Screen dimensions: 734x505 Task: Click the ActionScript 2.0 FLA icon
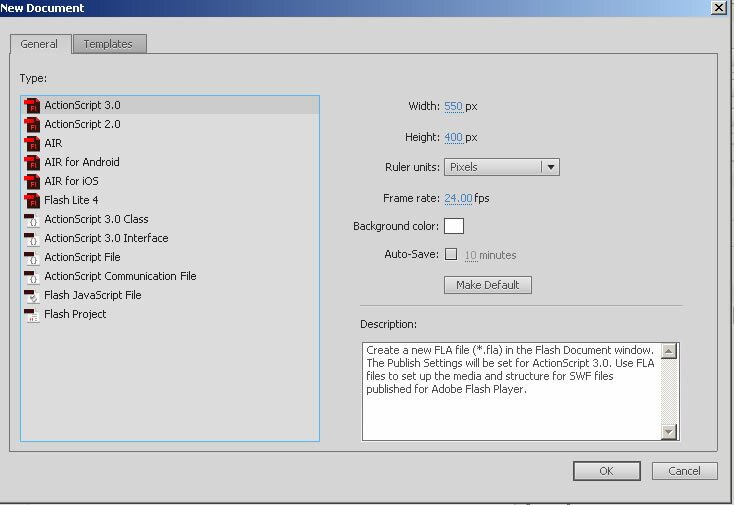(32, 124)
